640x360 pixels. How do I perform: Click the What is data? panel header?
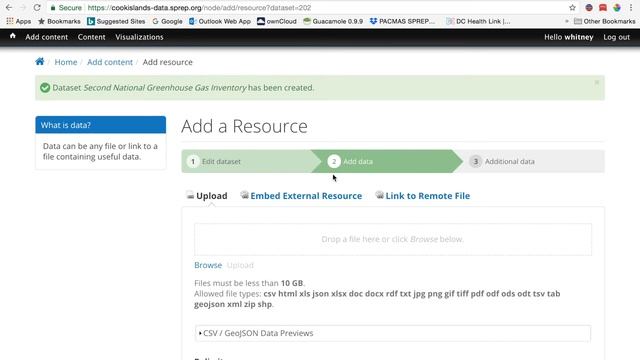(x=101, y=125)
